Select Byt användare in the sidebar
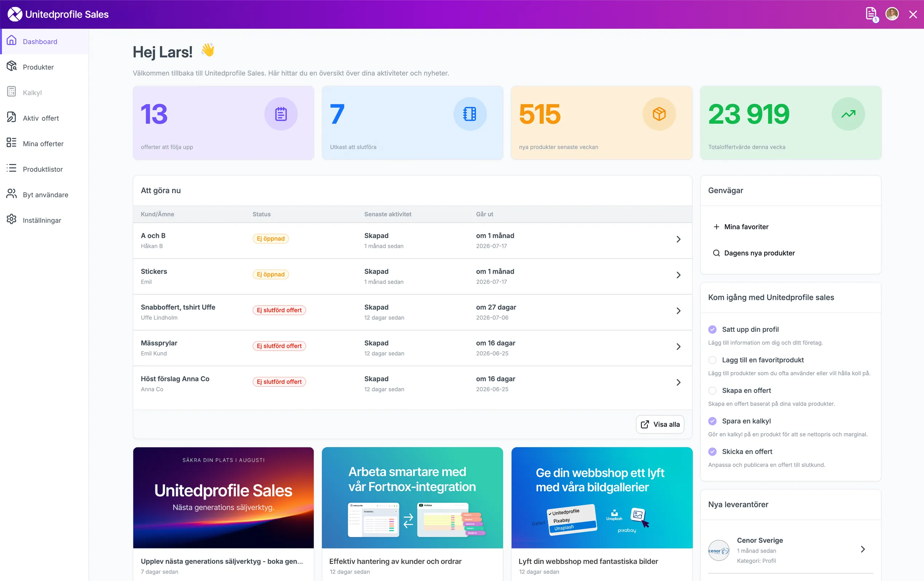The height and width of the screenshot is (581, 924). coord(44,195)
